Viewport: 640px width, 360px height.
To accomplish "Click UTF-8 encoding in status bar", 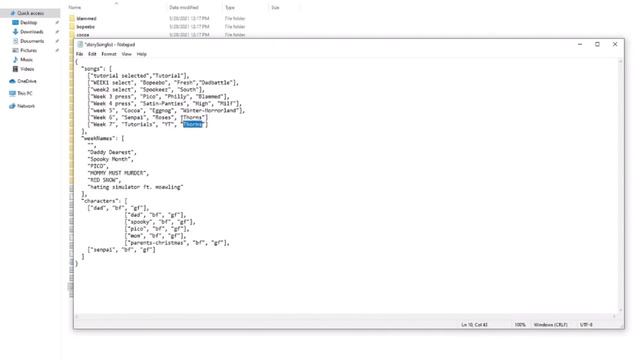I will pos(586,325).
